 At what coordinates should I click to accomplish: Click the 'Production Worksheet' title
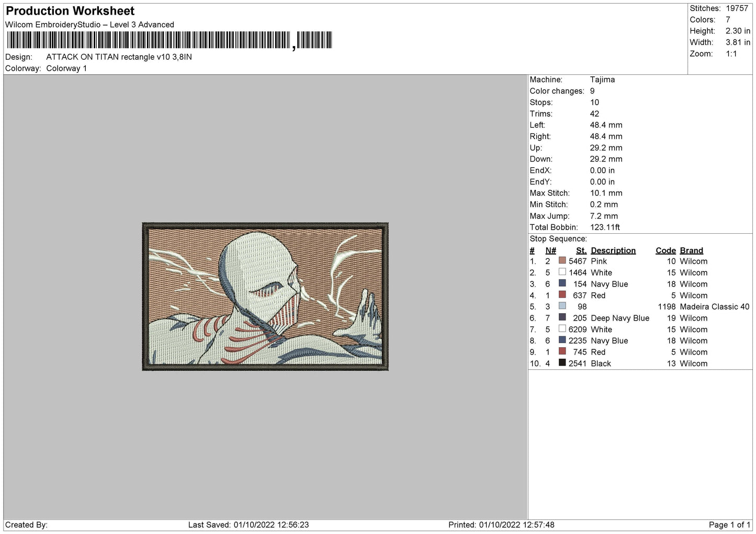70,11
